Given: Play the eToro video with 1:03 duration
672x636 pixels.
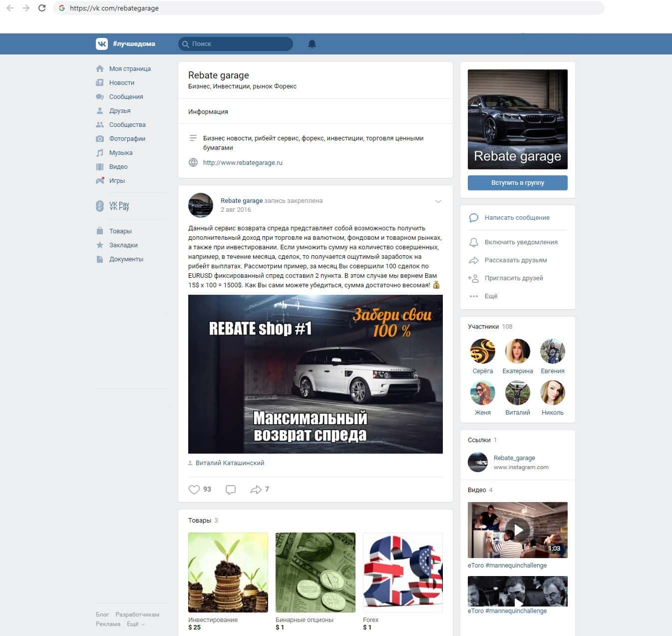Looking at the screenshot, I should [x=518, y=530].
